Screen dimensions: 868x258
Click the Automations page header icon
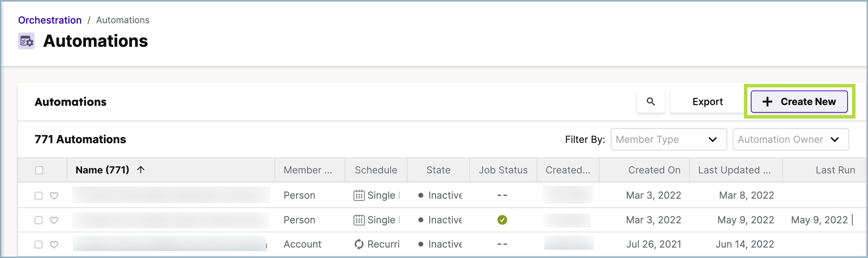pyautogui.click(x=26, y=41)
